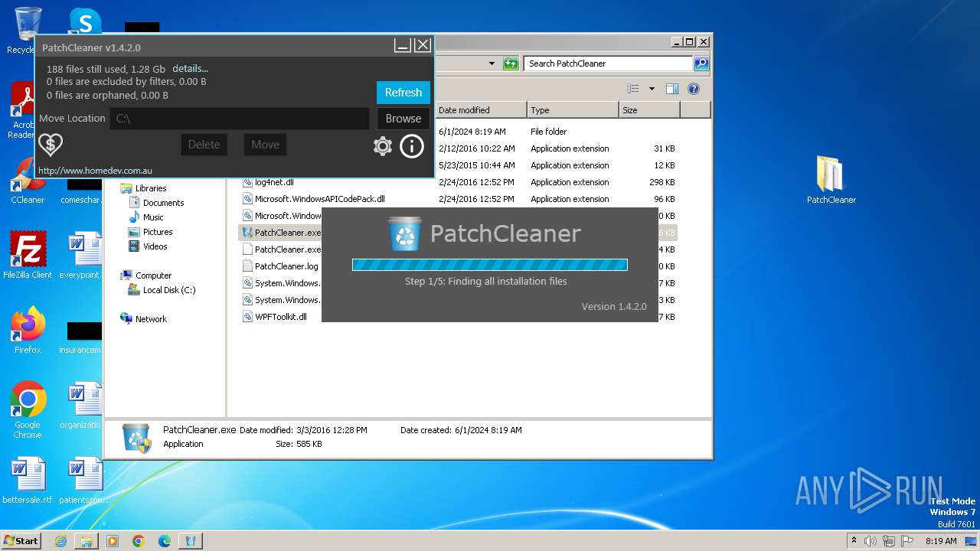Open Microsoft Edge from the taskbar
Viewport: 980px width, 551px height.
tap(165, 541)
